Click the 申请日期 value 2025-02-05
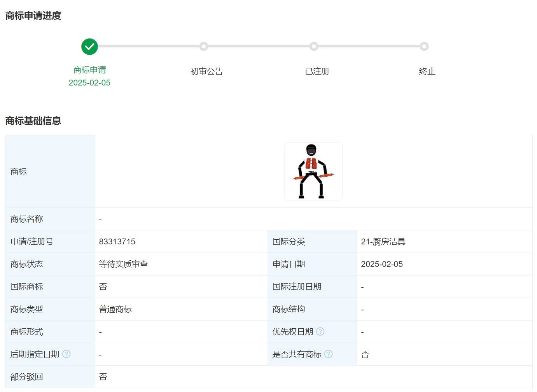 [x=382, y=264]
